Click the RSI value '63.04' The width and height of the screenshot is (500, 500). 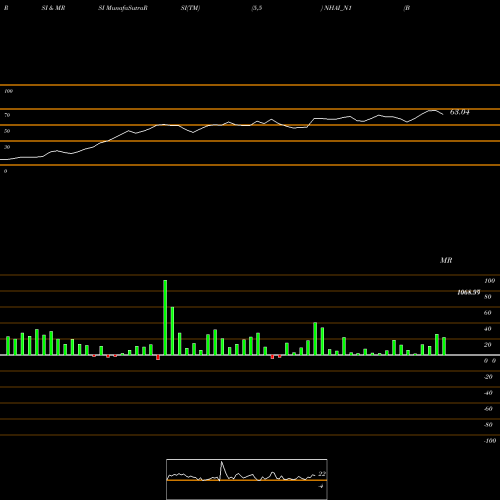pyautogui.click(x=460, y=112)
